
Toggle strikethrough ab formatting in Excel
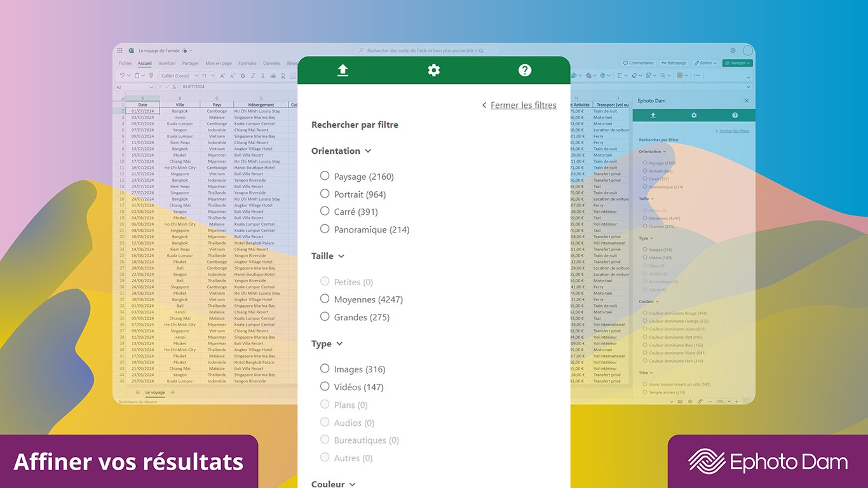(x=273, y=76)
